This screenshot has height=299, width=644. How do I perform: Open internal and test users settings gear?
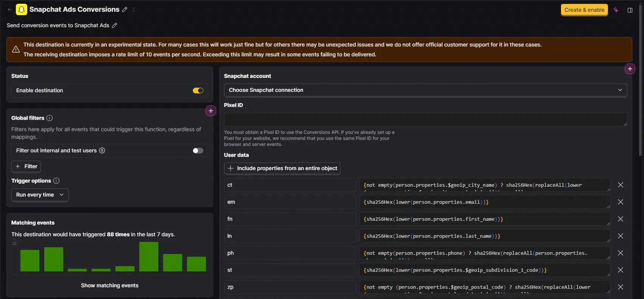pos(102,150)
